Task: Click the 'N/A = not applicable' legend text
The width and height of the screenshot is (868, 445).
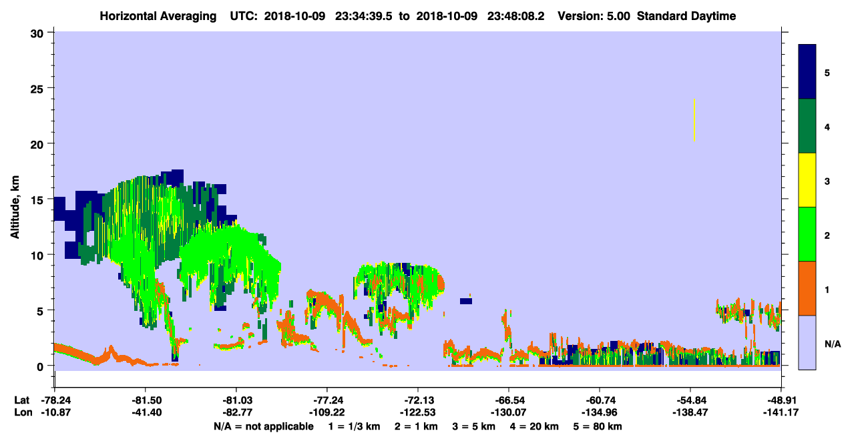Action: pyautogui.click(x=264, y=426)
